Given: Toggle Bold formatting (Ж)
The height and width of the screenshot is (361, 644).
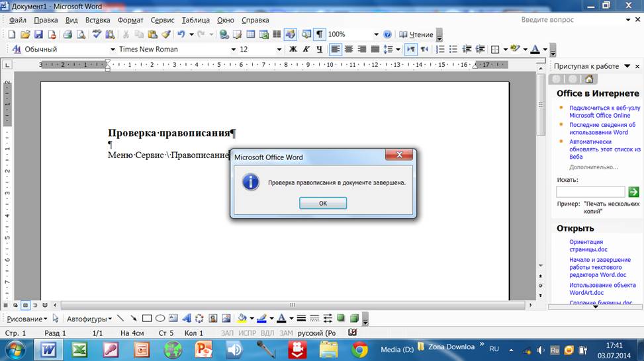Looking at the screenshot, I should [293, 49].
